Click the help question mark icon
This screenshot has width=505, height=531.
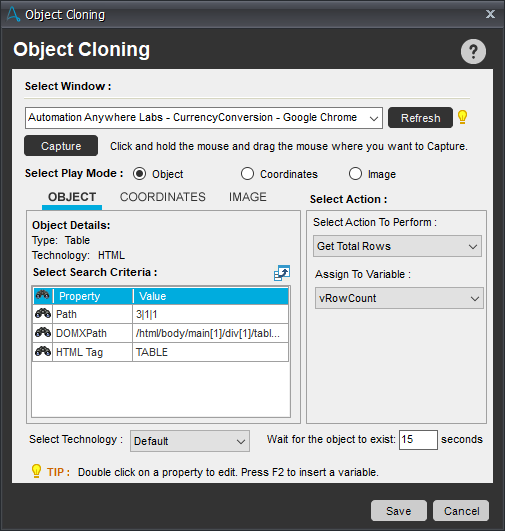coord(473,51)
